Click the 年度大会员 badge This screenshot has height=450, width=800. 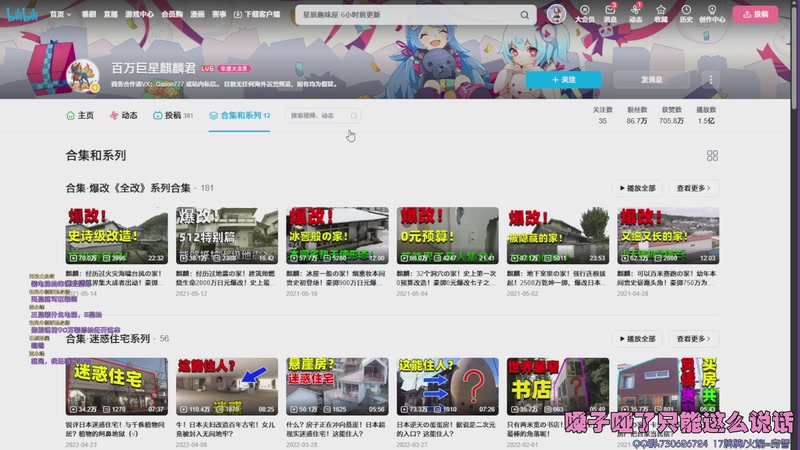tap(234, 68)
